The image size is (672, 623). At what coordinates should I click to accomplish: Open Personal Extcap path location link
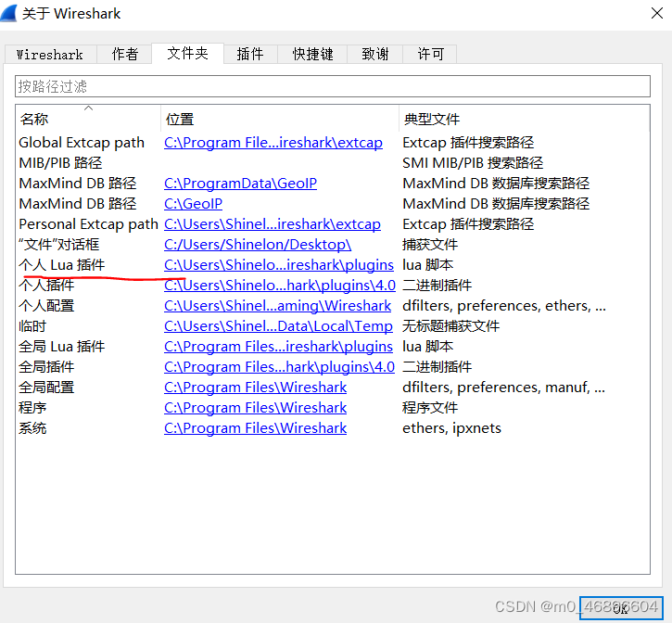coord(273,223)
